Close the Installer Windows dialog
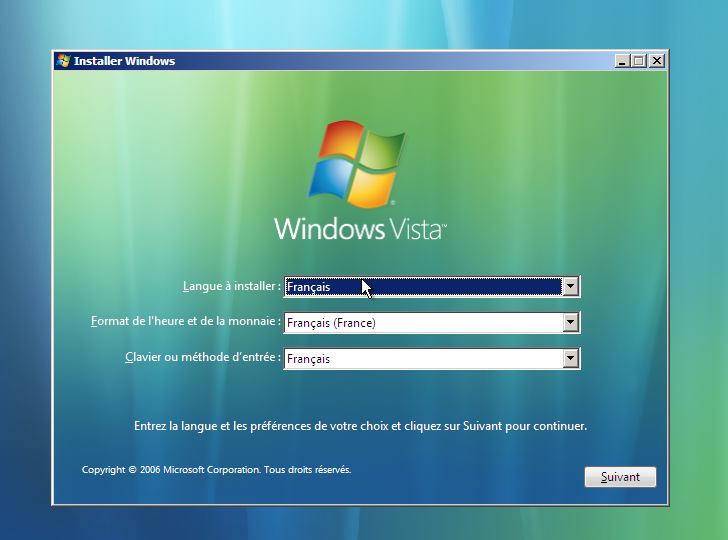 tap(656, 61)
